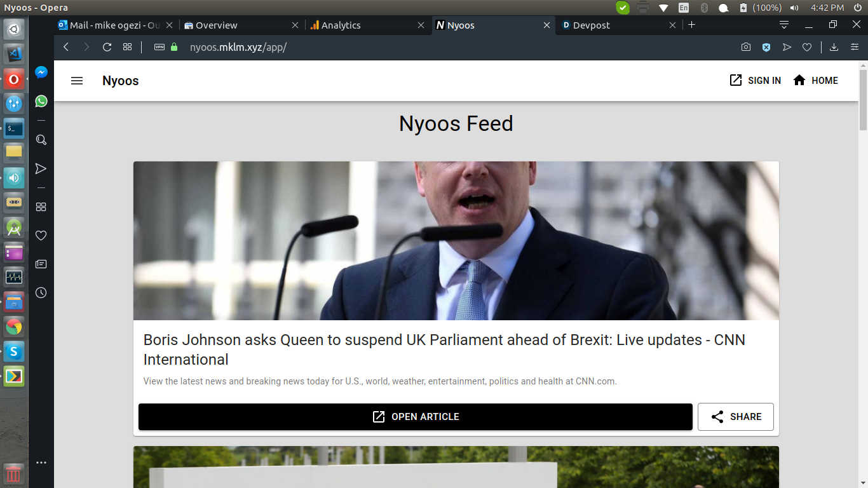Image resolution: width=868 pixels, height=488 pixels.
Task: Open the system volume indicator
Action: coord(794,8)
